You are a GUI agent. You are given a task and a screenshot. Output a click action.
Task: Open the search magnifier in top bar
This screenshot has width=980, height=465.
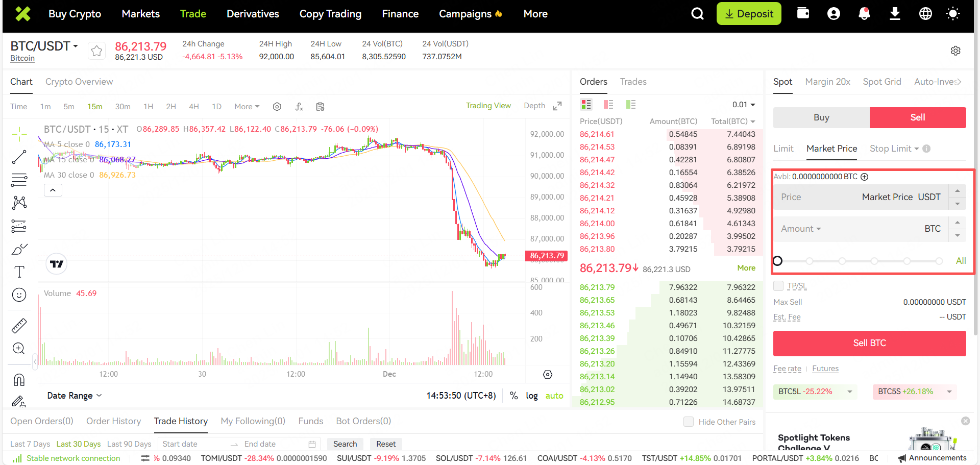point(697,14)
